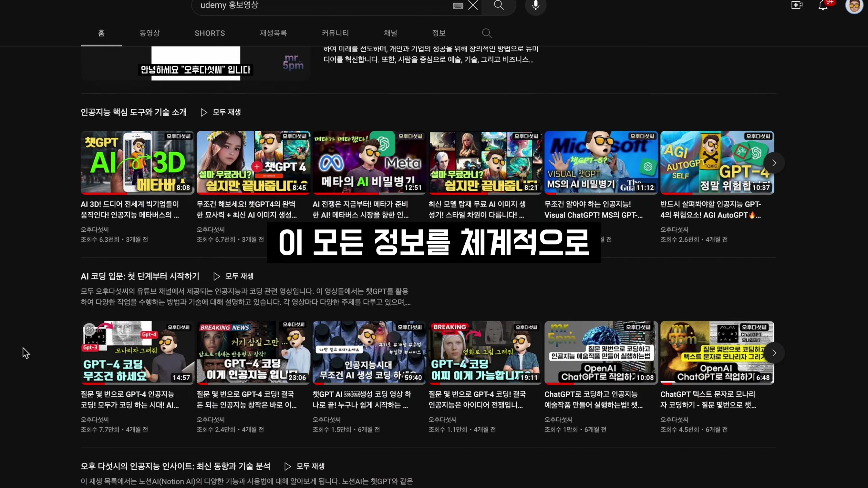Click the magnifier search button

click(499, 5)
